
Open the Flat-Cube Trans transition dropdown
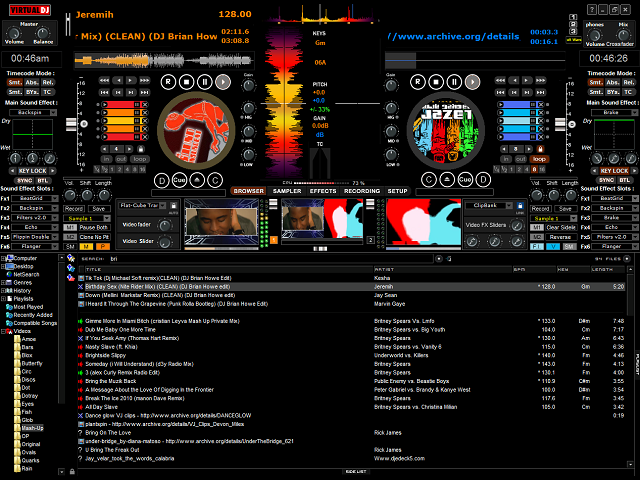tap(142, 205)
